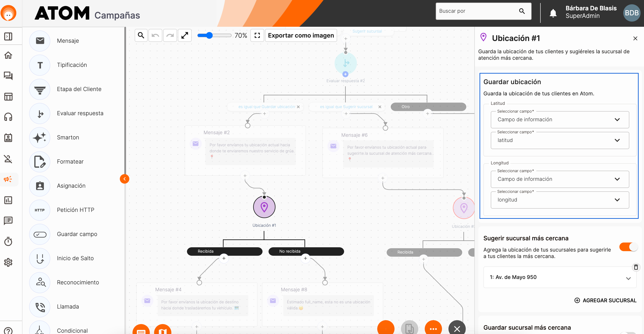Collapse the component sidebar with orange arrow

pos(125,179)
